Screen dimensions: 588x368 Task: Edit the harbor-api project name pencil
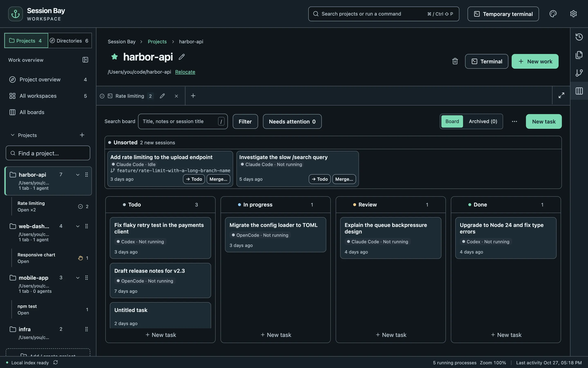(x=182, y=57)
